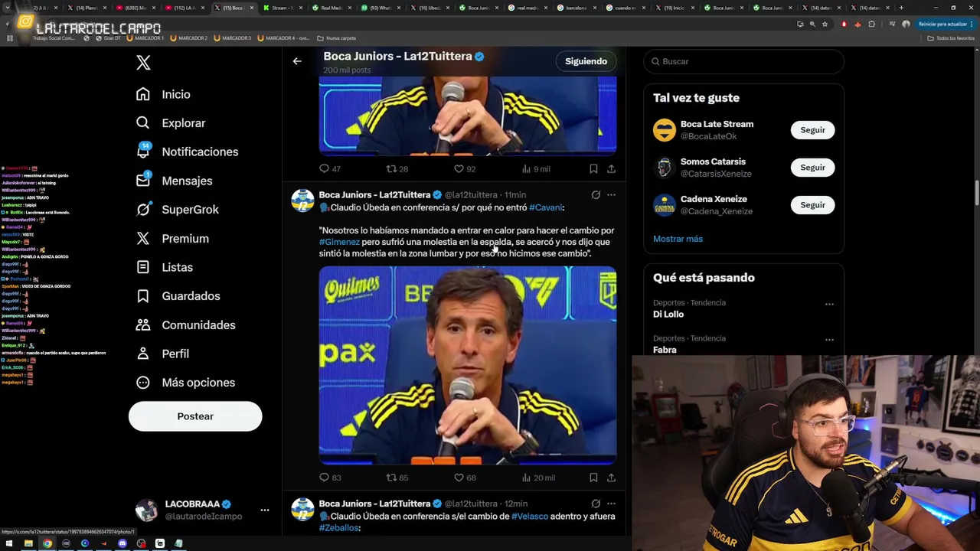Reply to post with 47 comments

point(330,168)
